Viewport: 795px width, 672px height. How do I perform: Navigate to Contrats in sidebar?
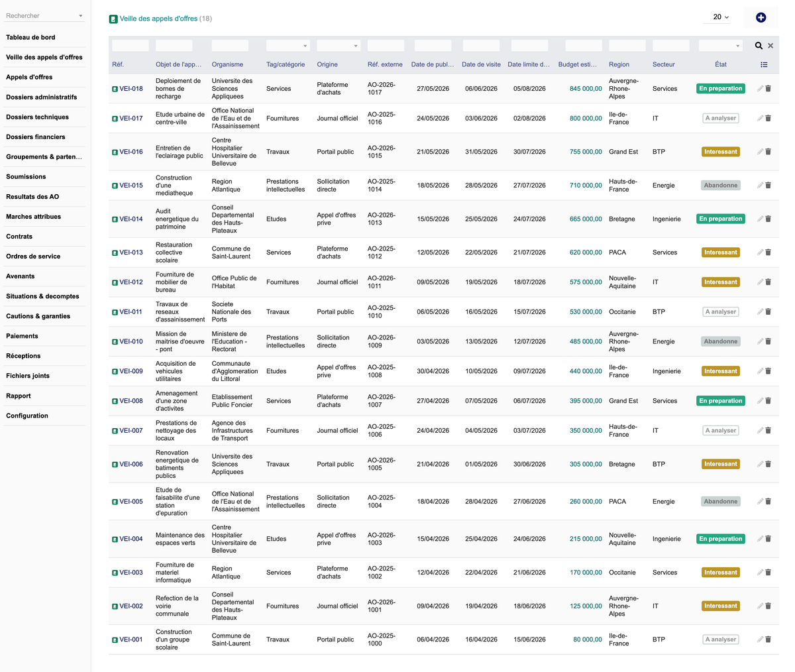(x=19, y=236)
